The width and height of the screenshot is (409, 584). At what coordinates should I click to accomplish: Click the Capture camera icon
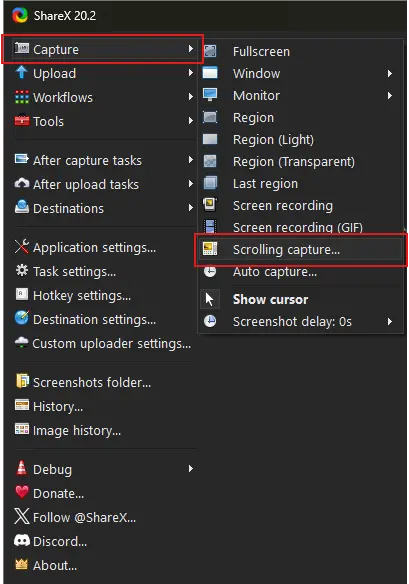click(22, 48)
